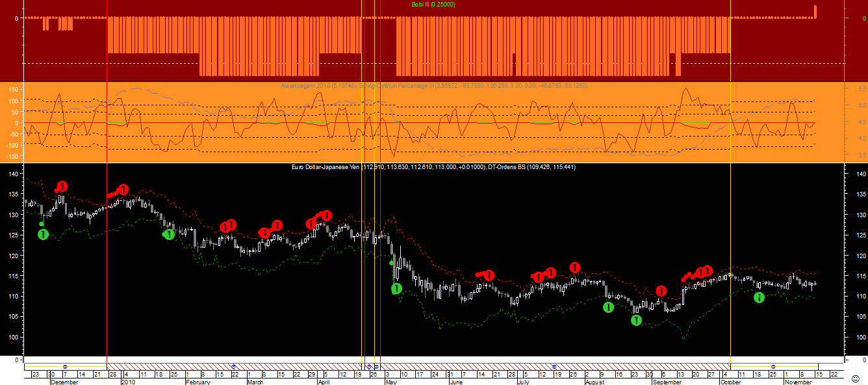Click the smiley face icon at chart corner
Screen dimensions: 868x385
(856, 379)
